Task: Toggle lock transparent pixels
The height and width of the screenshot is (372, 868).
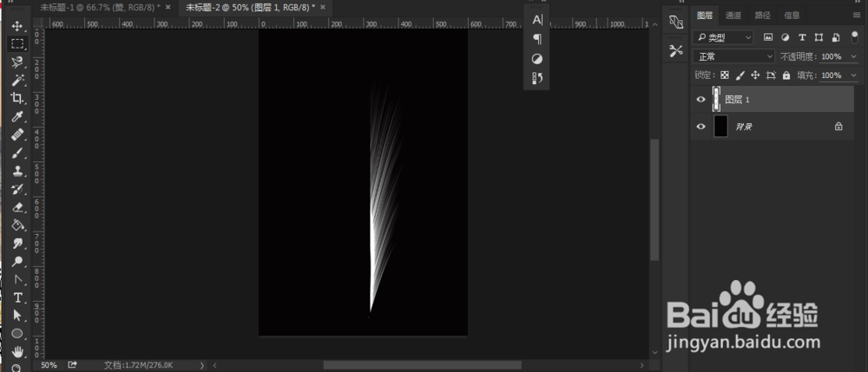Action: pos(725,75)
